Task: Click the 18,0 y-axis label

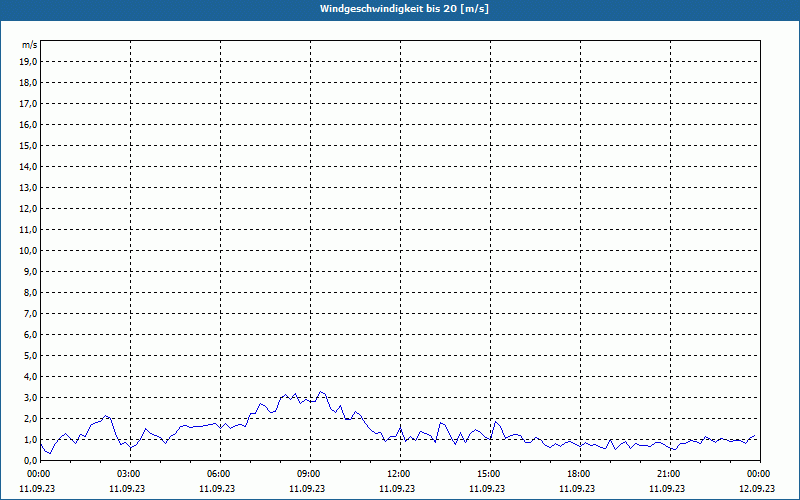Action: [28, 83]
